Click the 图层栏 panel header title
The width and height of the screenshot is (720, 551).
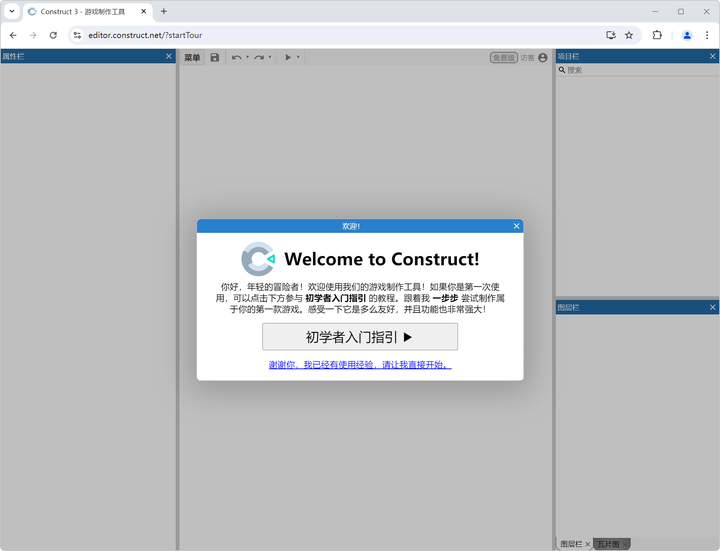coord(568,307)
